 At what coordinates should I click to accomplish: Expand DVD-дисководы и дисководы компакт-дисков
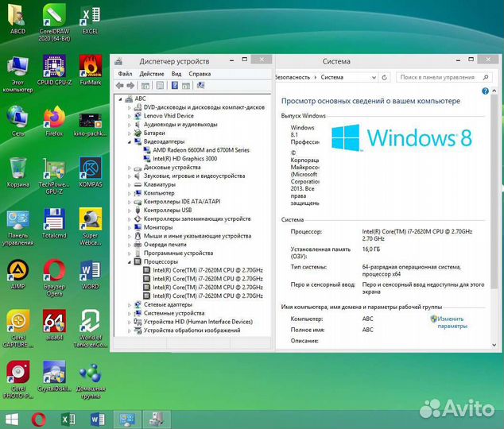[130, 107]
